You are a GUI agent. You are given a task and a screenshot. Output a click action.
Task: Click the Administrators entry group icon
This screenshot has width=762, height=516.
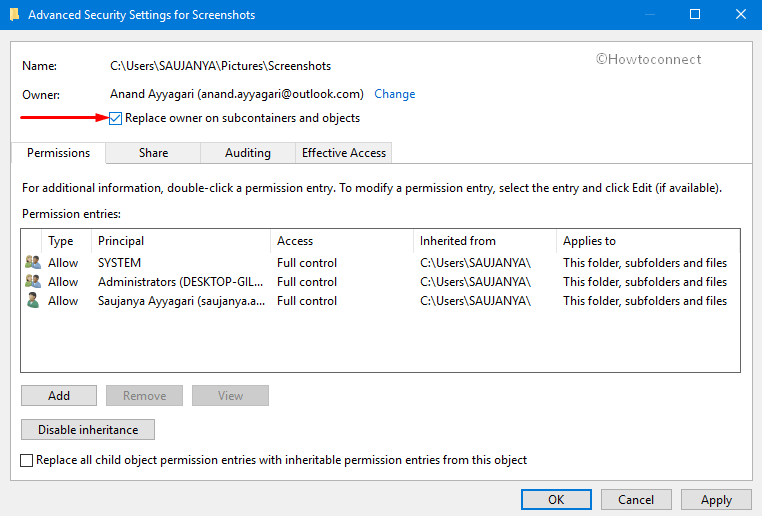tap(33, 282)
